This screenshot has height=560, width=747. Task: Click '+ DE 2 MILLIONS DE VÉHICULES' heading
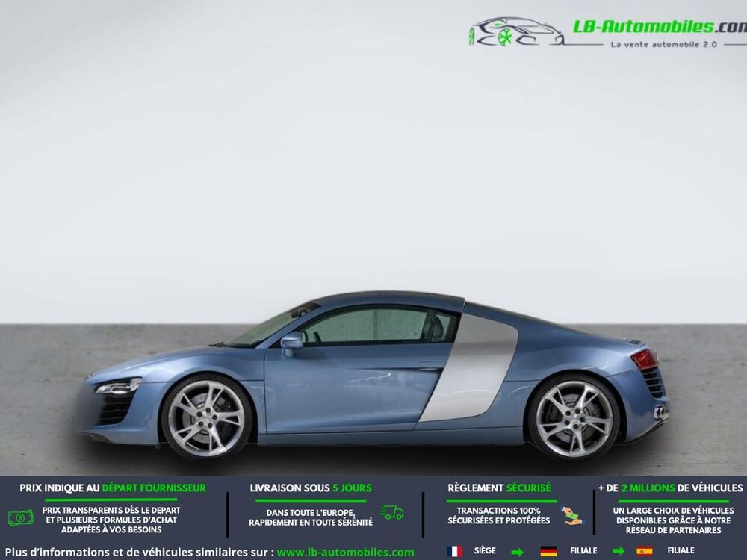pos(670,488)
